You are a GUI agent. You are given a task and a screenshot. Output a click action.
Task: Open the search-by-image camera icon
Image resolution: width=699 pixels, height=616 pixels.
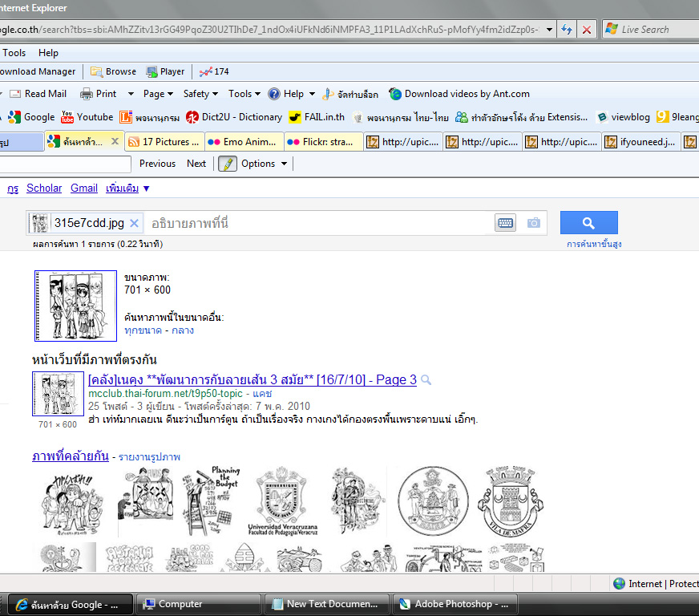(x=534, y=223)
